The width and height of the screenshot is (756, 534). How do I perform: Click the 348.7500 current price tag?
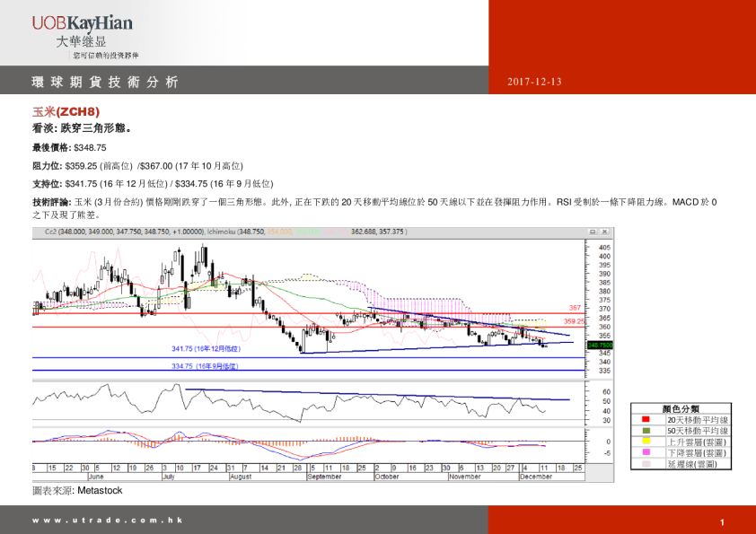click(x=600, y=345)
